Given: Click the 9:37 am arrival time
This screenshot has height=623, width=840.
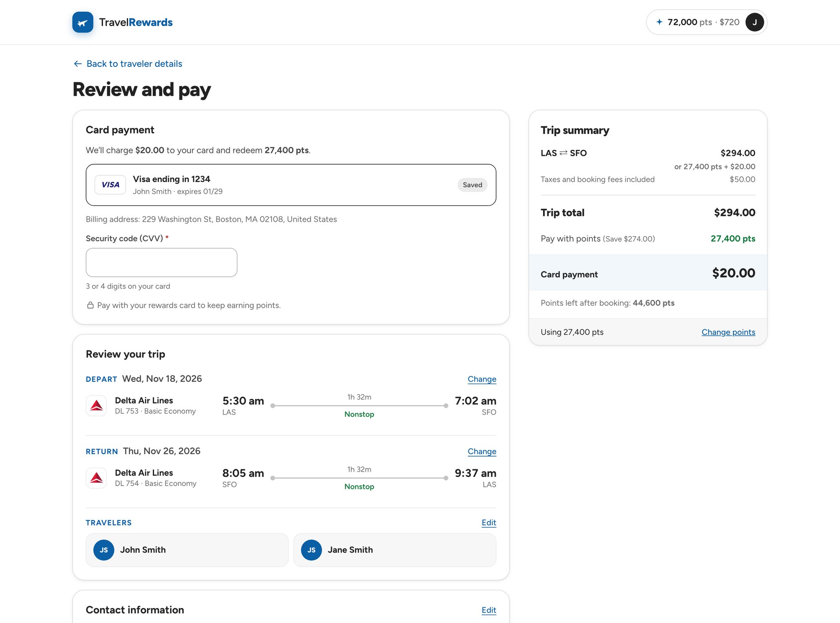Looking at the screenshot, I should click(475, 473).
